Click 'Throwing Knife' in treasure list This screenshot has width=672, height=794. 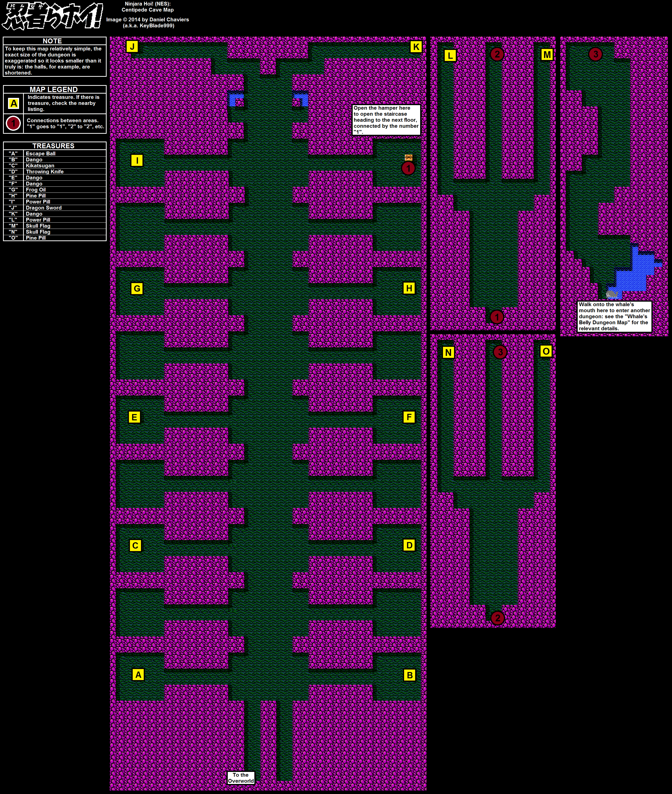(45, 172)
